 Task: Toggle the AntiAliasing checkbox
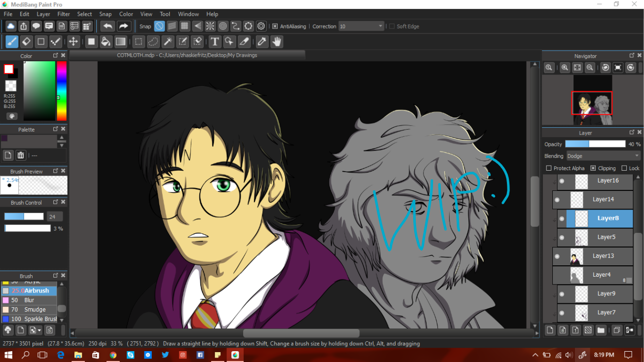point(275,27)
